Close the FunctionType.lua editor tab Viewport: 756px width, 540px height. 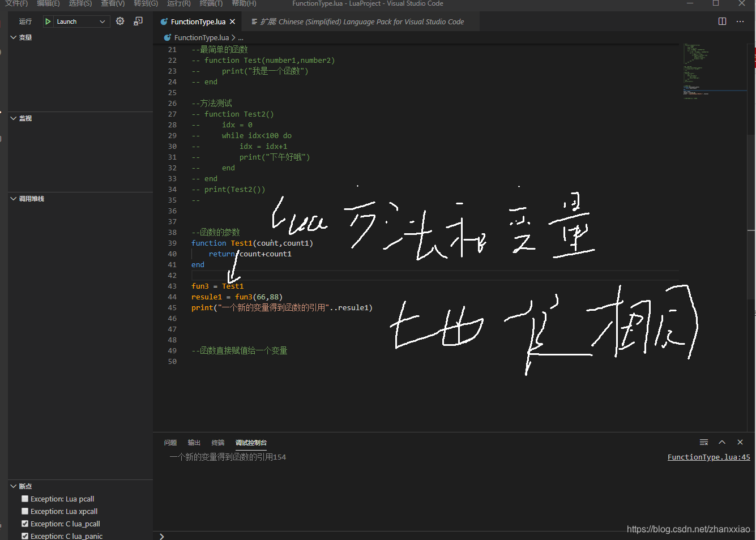click(232, 22)
